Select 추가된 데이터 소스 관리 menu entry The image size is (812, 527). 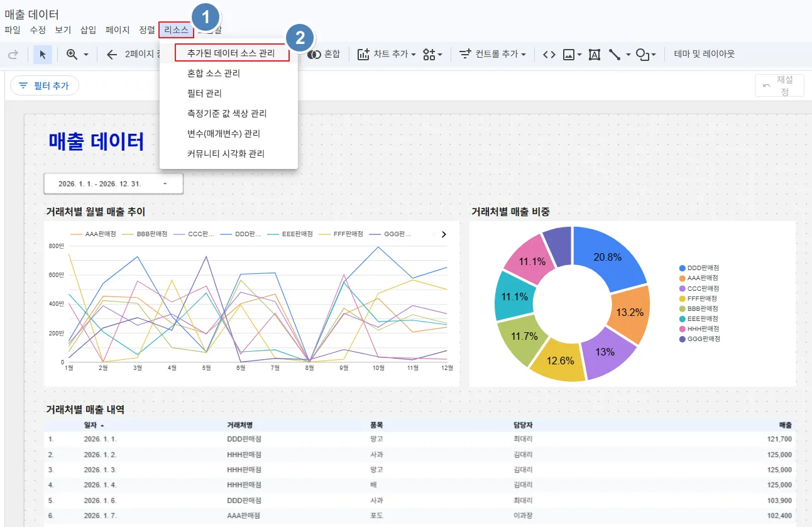231,53
